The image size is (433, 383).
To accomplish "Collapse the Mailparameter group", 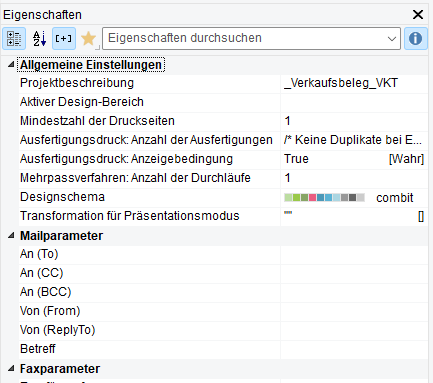I will (11, 235).
